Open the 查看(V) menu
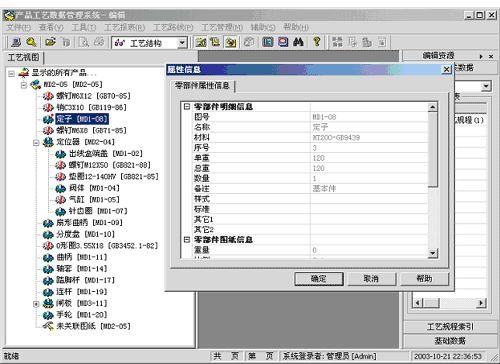This screenshot has width=500, height=364. [x=51, y=27]
